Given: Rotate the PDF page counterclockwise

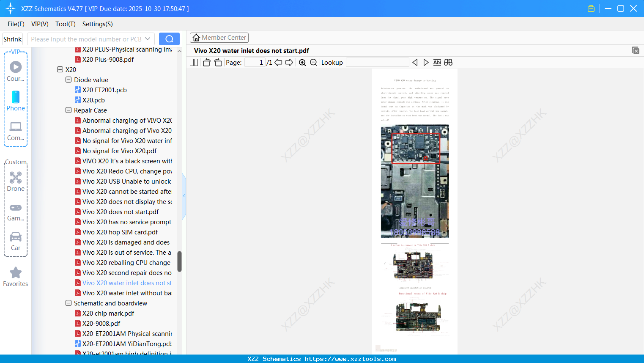Looking at the screenshot, I should 206,63.
